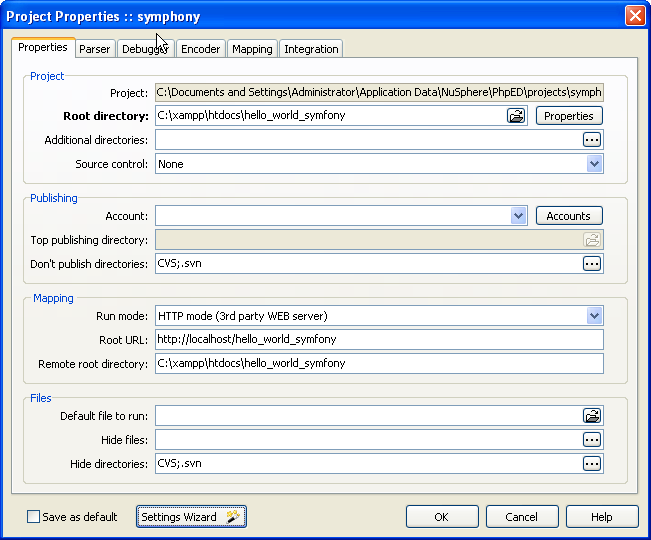Open the Account dropdown list
Viewport: 651px width, 540px height.
[518, 216]
